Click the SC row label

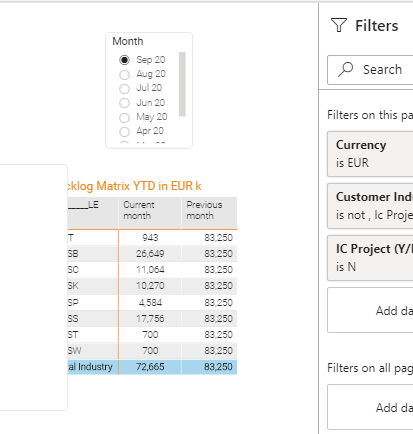pyautogui.click(x=73, y=270)
